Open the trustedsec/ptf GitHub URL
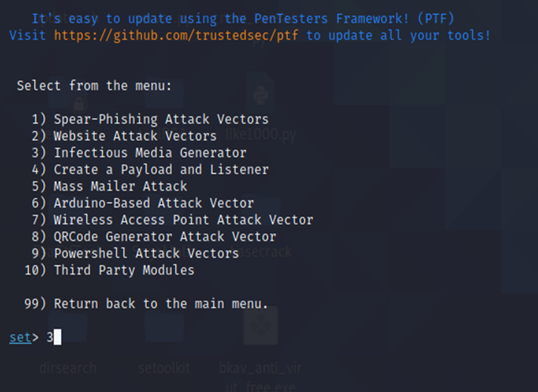 (177, 35)
